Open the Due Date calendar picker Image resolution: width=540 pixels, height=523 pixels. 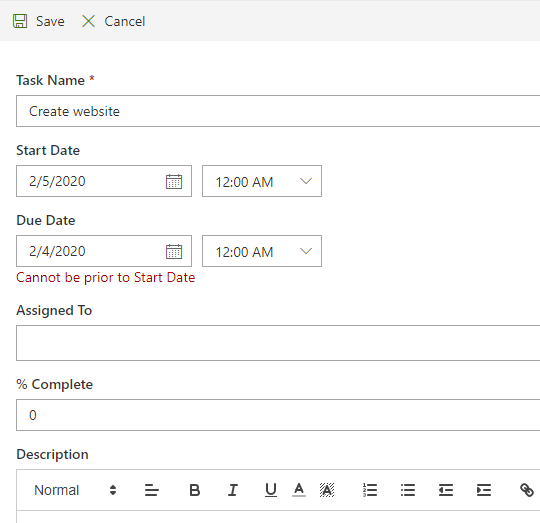coord(174,251)
